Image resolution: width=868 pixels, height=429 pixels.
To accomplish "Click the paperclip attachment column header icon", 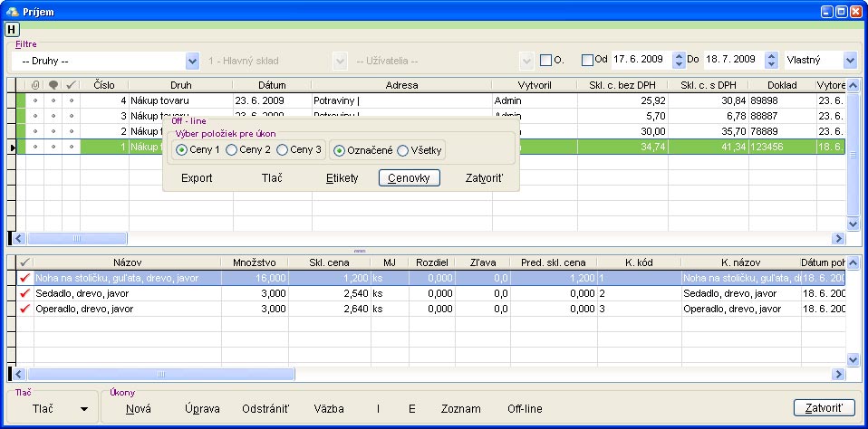I will 35,85.
